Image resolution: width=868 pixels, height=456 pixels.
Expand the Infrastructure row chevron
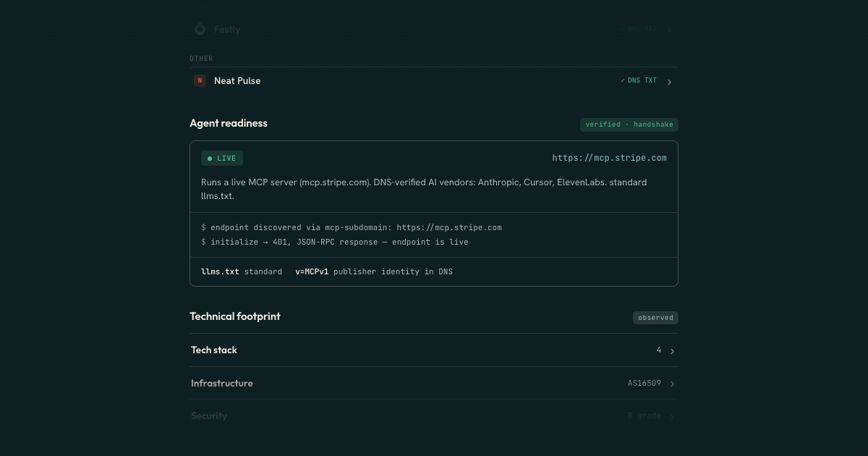pos(672,384)
